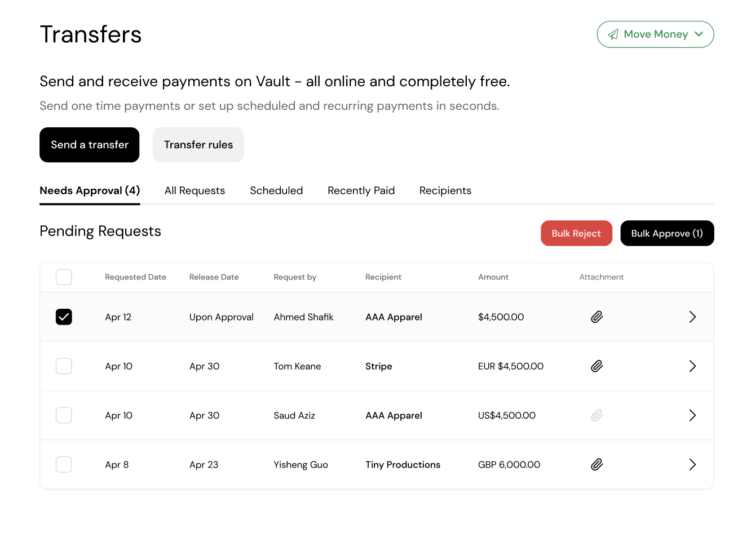Viewport: 751px width, 560px height.
Task: Click the paper plane icon in Move Money
Action: pyautogui.click(x=613, y=35)
